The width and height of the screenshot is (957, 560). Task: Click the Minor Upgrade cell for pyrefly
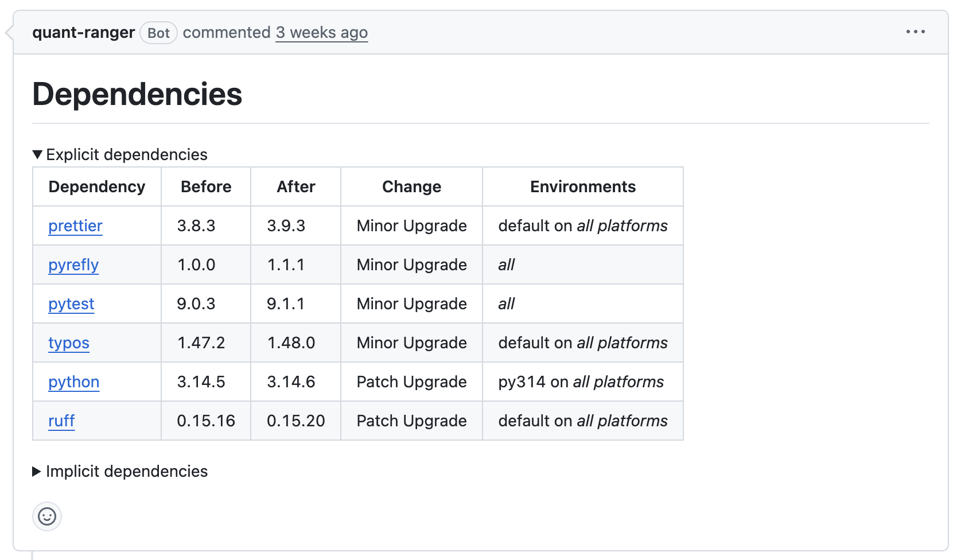pos(412,265)
